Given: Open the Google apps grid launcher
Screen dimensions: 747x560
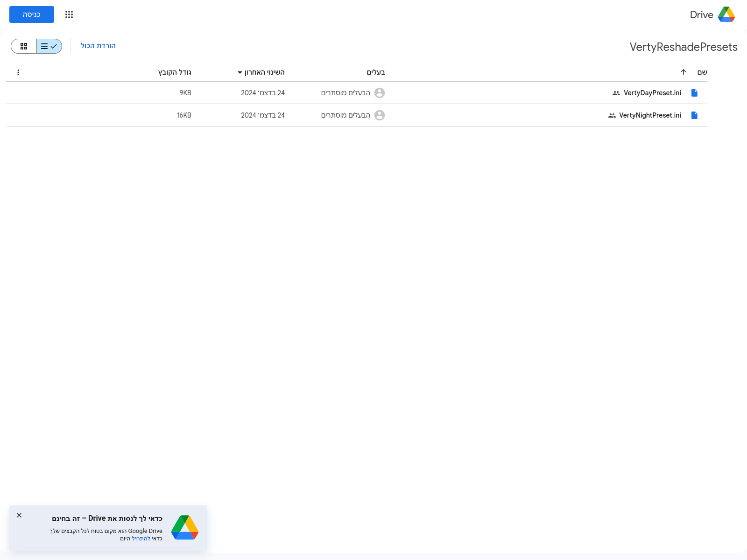Looking at the screenshot, I should coord(69,14).
